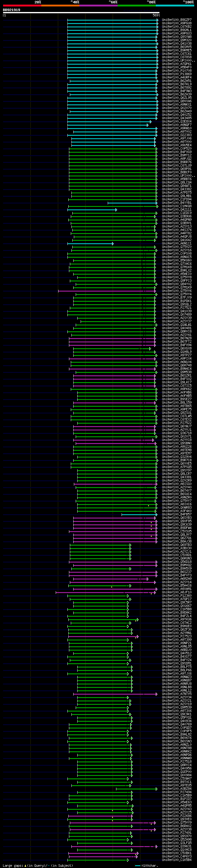
Task: Select hit label UniRef100_Q41038
Action: tap(177, 43)
